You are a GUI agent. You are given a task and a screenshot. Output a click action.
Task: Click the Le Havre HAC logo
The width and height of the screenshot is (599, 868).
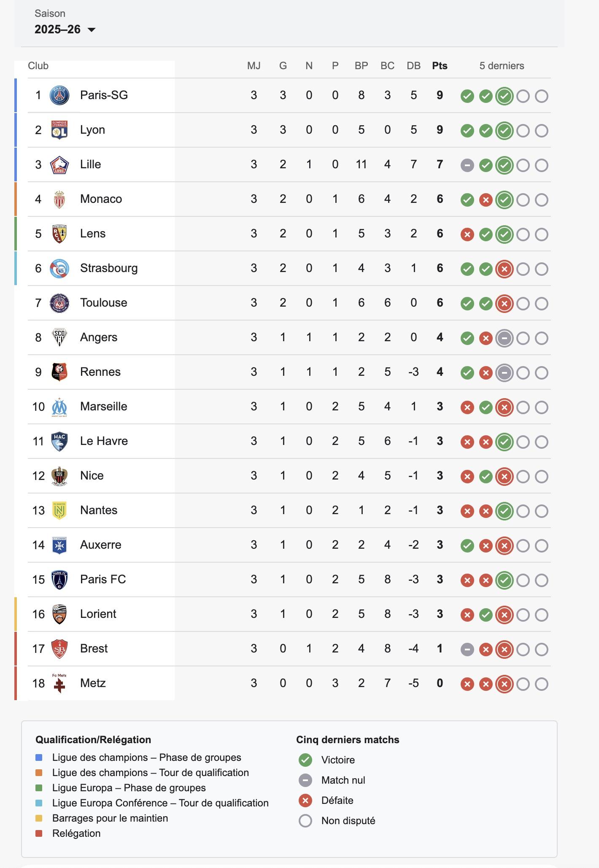pos(59,441)
